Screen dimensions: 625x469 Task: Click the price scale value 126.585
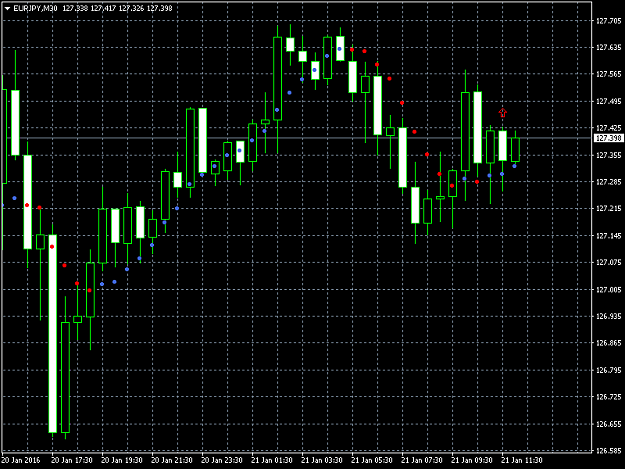(608, 451)
